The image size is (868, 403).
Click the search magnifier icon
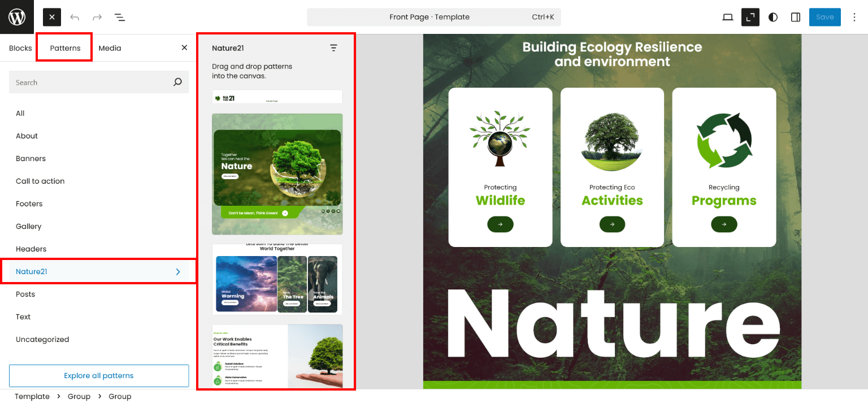pos(177,82)
